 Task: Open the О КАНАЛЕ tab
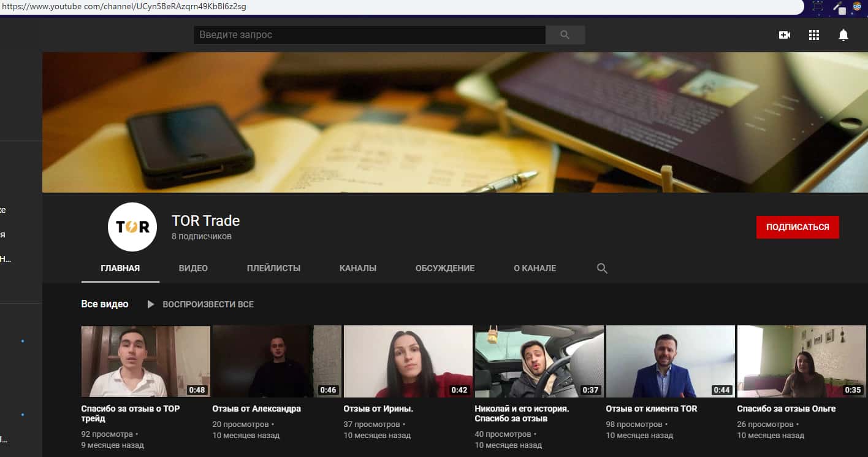(535, 268)
